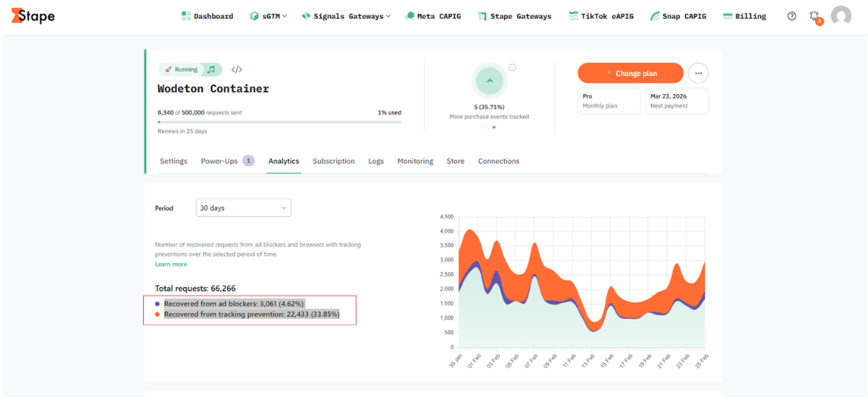868x412 pixels.
Task: Follow the Learn more link
Action: (x=171, y=264)
